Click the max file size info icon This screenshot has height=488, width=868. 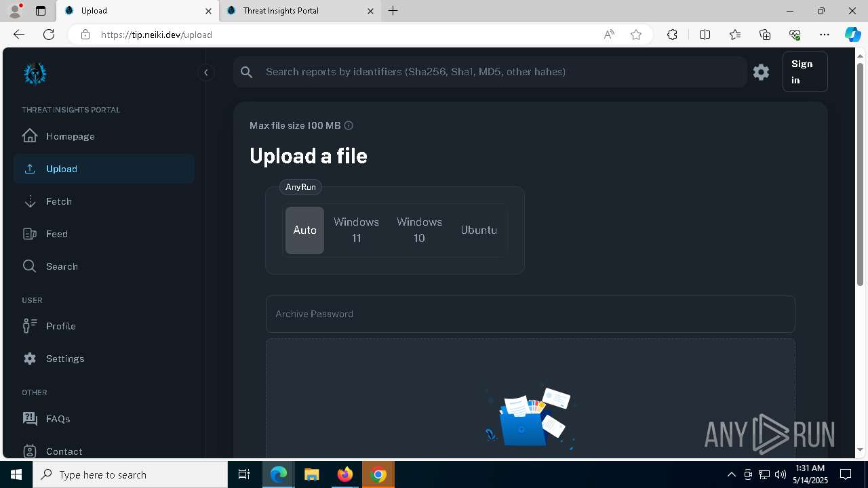point(349,125)
